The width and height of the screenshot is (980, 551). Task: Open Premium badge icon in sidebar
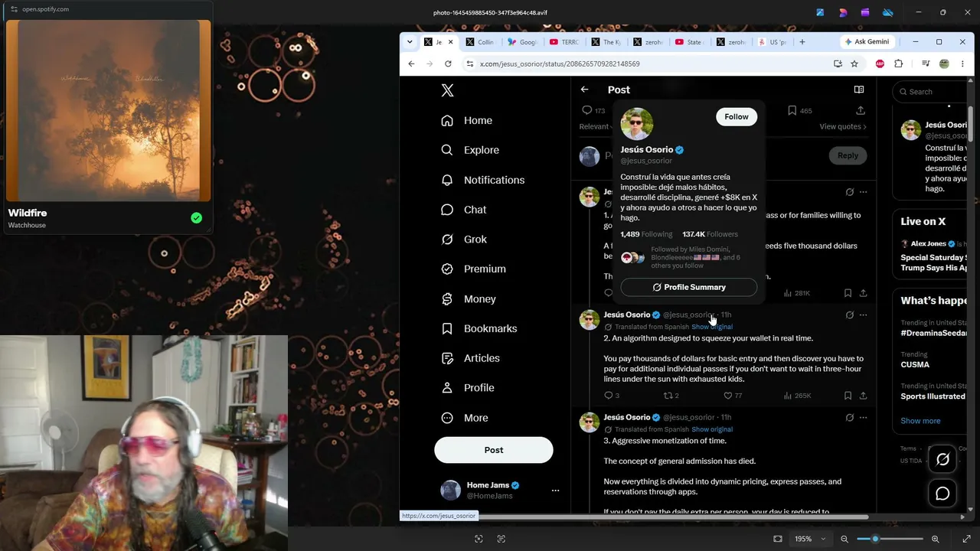coord(447,269)
